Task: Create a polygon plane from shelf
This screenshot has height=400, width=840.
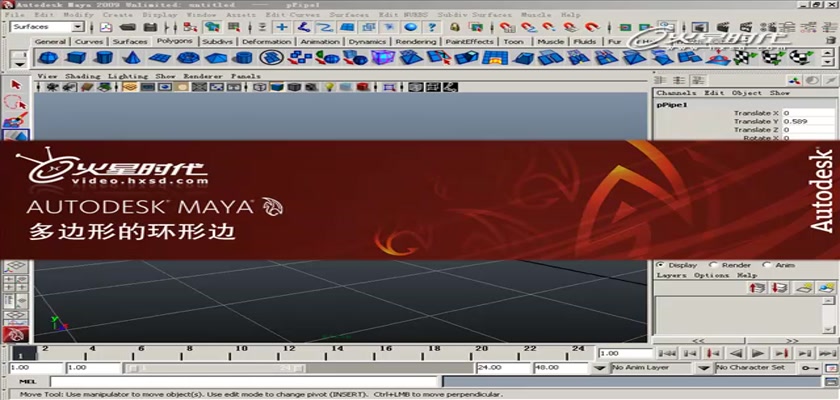Action: (160, 57)
